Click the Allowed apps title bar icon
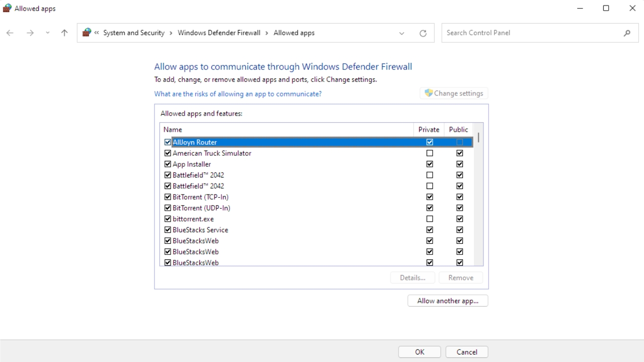Viewport: 644px width, 362px height. click(7, 8)
